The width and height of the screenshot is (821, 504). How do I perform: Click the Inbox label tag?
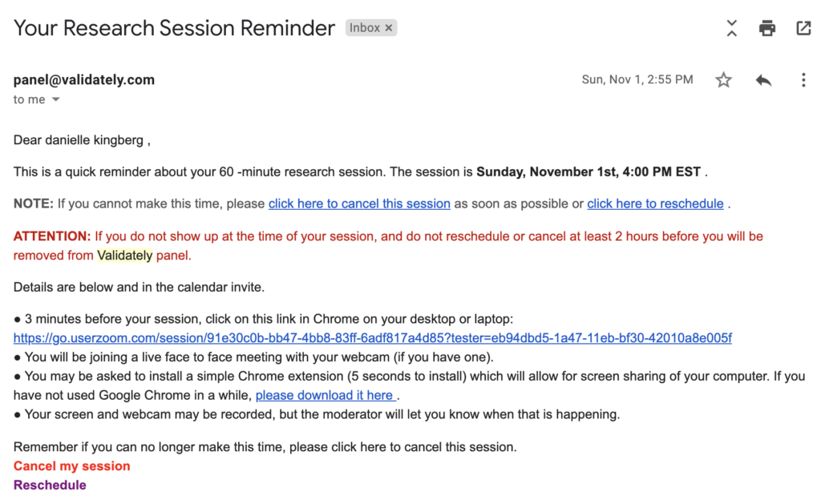365,28
